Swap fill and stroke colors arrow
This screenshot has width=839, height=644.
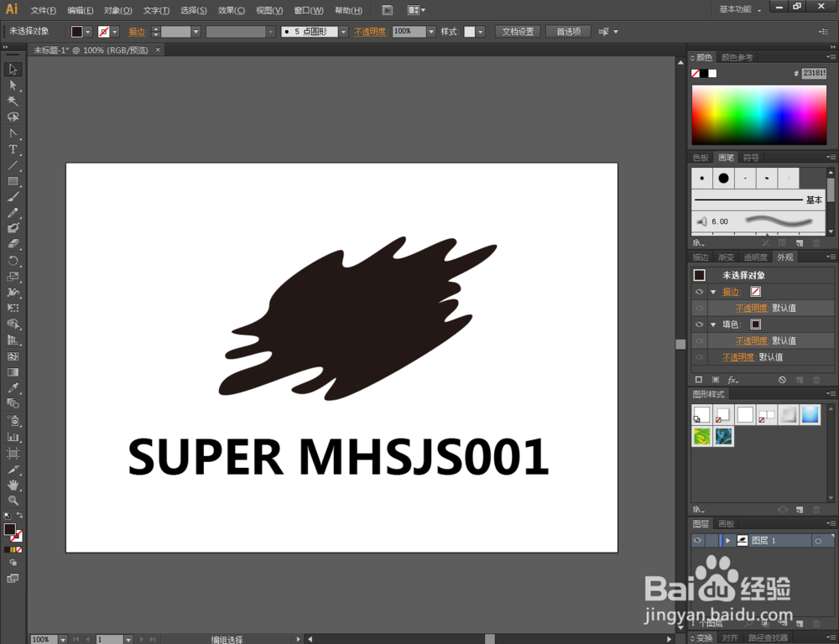pos(20,515)
